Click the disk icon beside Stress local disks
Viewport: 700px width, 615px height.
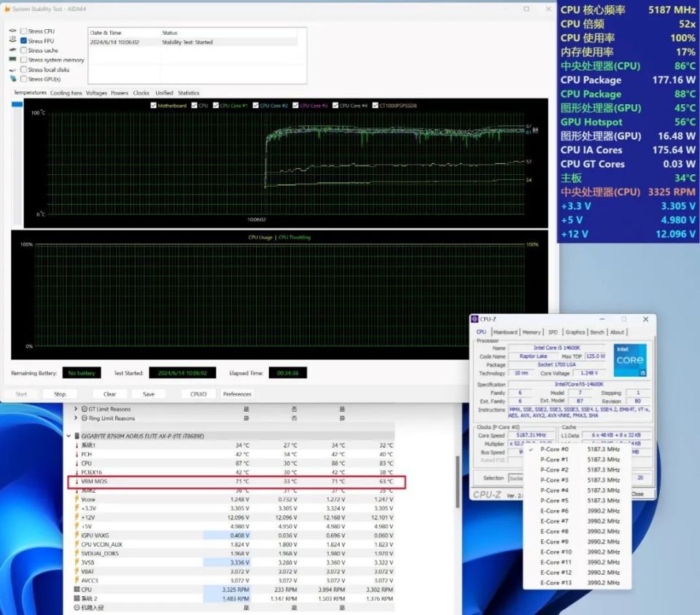pos(12,69)
